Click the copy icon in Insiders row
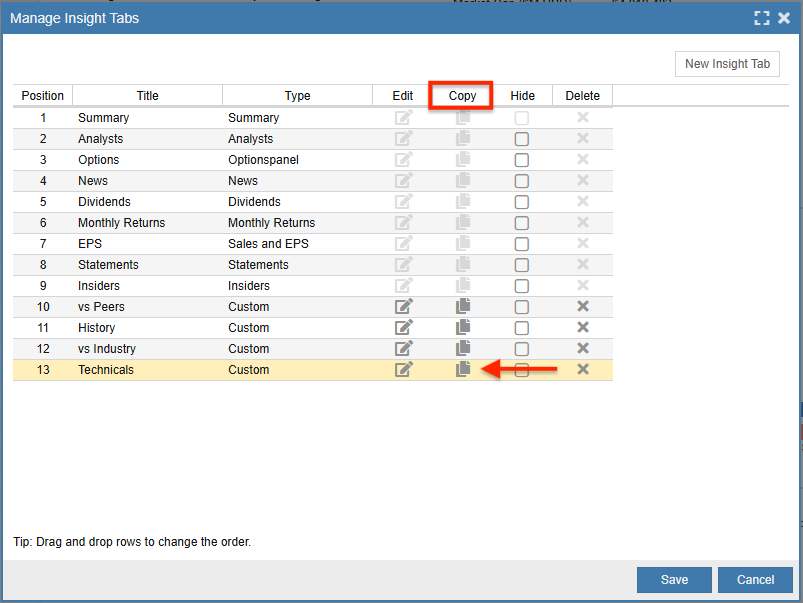Viewport: 803px width, 603px height. [463, 285]
